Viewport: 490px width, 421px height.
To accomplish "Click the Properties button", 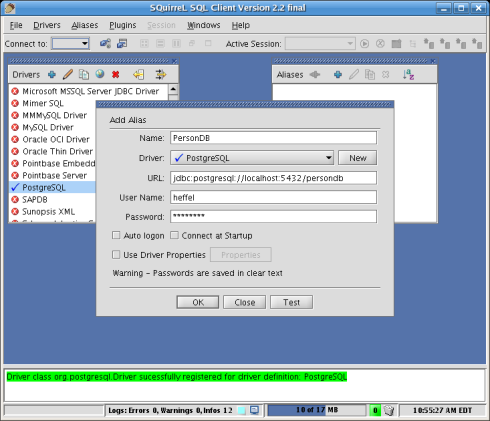I will tap(241, 255).
